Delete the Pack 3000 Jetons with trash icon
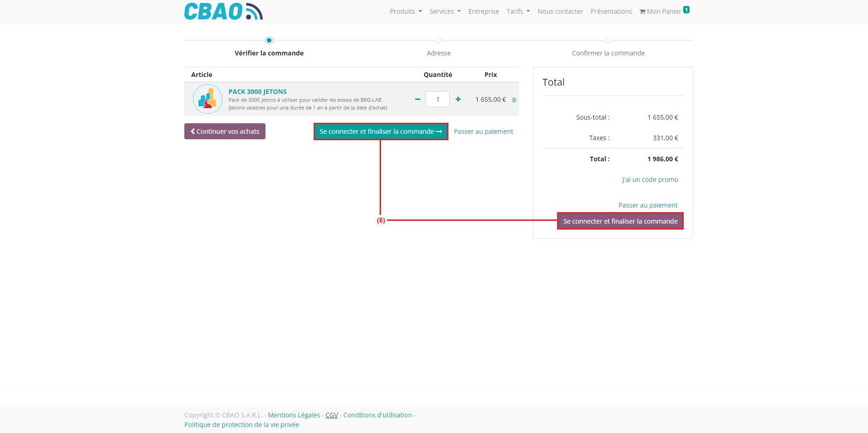Image resolution: width=868 pixels, height=433 pixels. (514, 100)
